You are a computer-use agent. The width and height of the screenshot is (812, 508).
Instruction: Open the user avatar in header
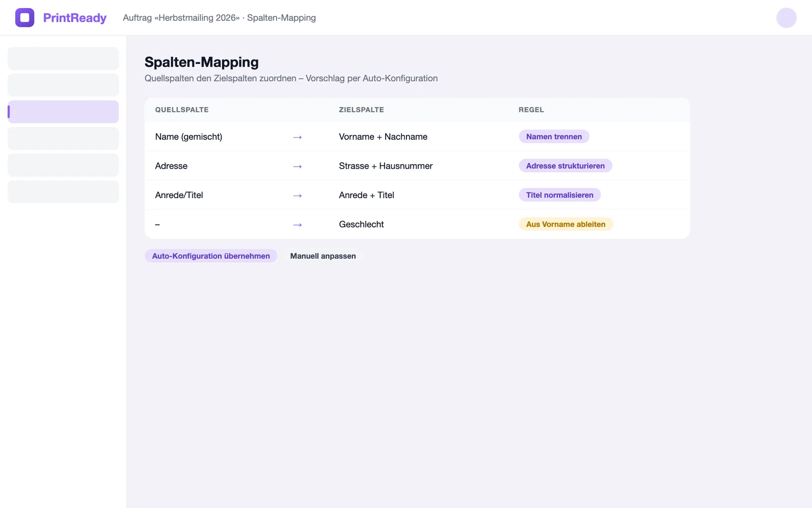tap(786, 18)
